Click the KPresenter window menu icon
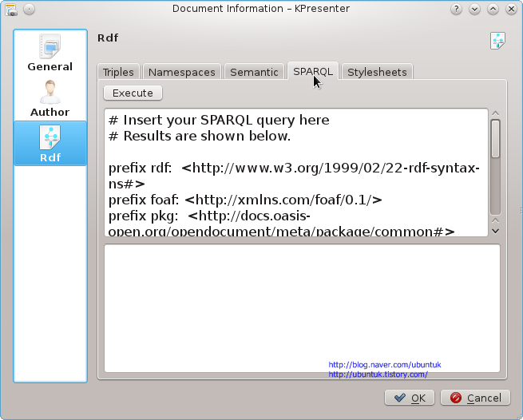523x420 pixels. [11, 9]
